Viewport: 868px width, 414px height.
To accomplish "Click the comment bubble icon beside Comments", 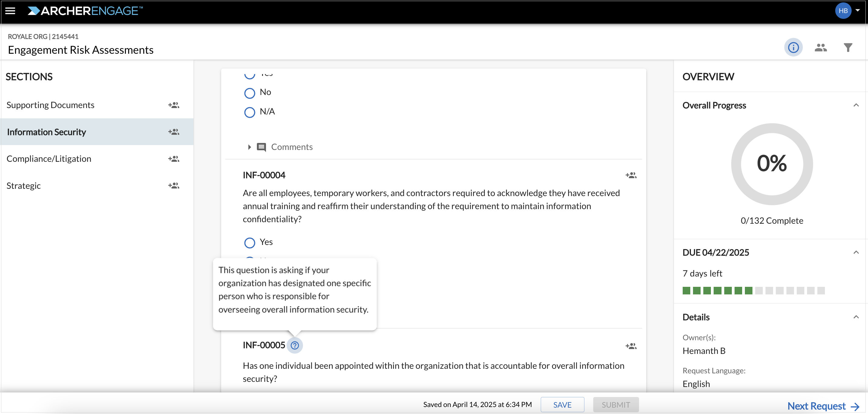I will coord(262,147).
